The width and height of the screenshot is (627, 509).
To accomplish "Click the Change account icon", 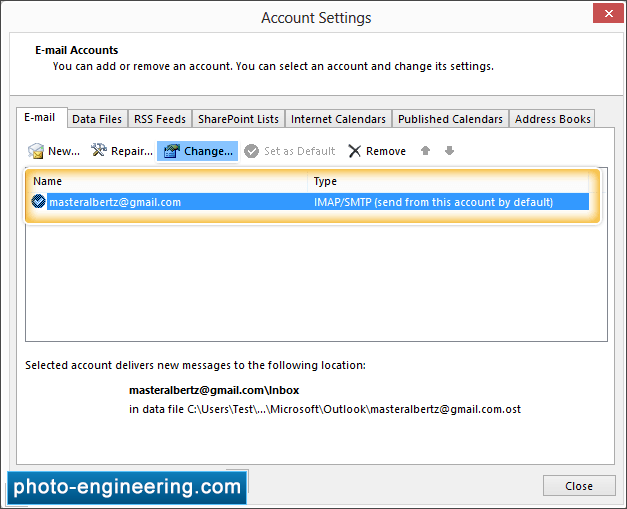I will [x=172, y=151].
